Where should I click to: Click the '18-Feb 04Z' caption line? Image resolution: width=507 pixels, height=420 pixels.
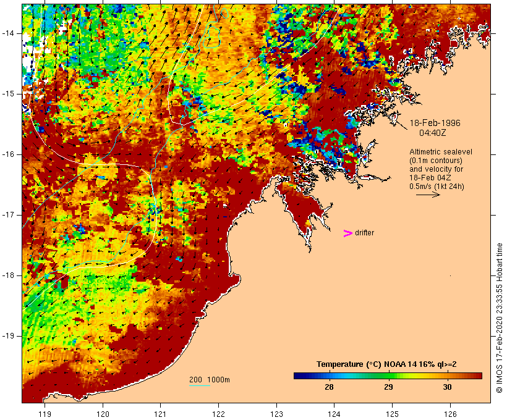click(430, 178)
